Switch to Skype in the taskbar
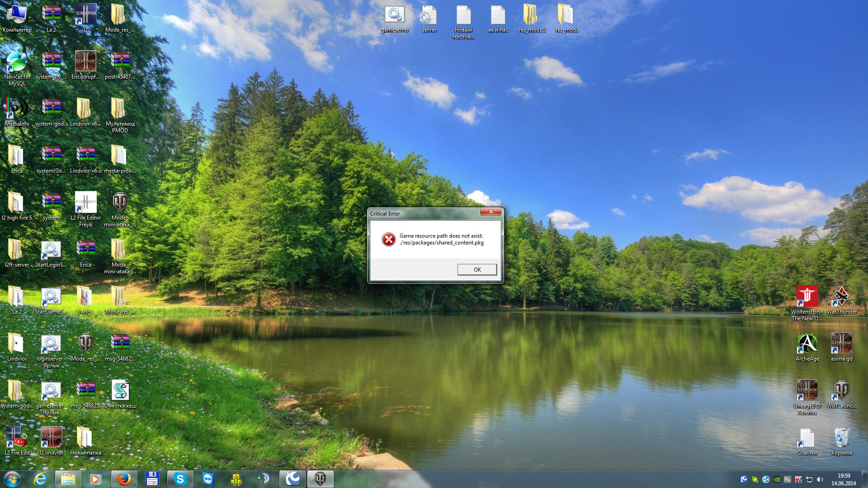The width and height of the screenshot is (868, 488). [180, 479]
